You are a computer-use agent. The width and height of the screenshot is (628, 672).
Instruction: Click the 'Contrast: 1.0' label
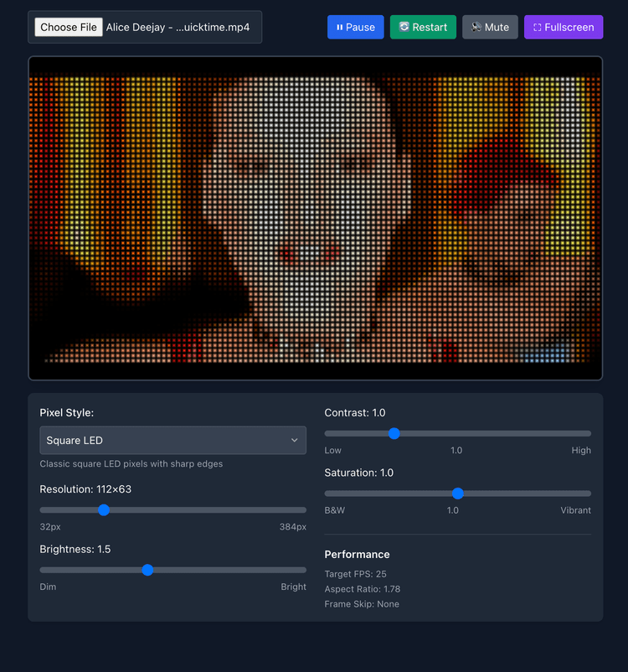click(355, 413)
